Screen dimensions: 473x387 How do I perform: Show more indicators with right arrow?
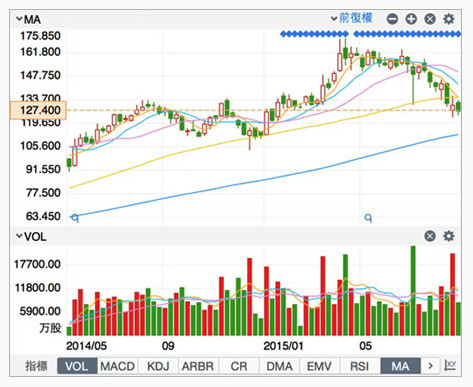[430, 366]
